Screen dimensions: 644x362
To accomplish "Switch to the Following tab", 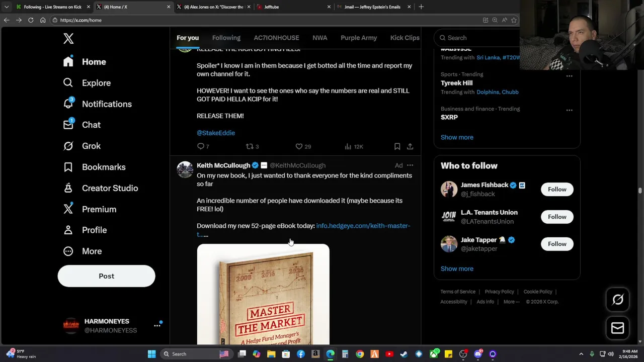I will (x=226, y=38).
